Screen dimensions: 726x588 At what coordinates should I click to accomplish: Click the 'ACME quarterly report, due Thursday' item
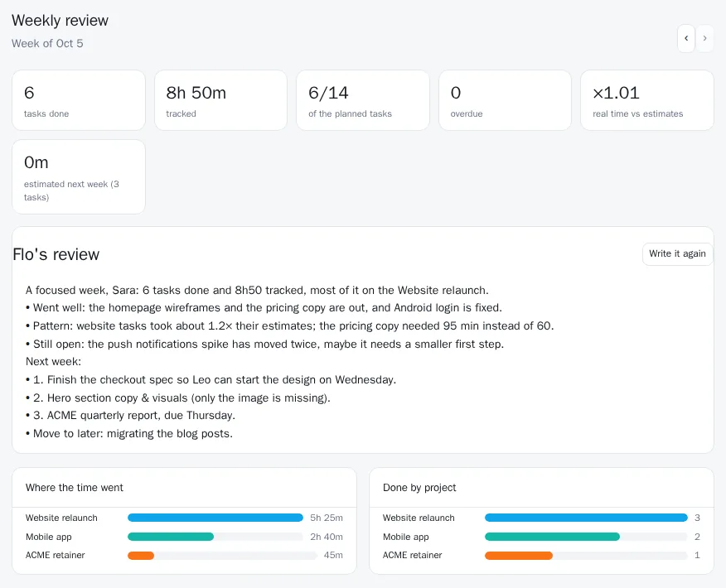[131, 416]
